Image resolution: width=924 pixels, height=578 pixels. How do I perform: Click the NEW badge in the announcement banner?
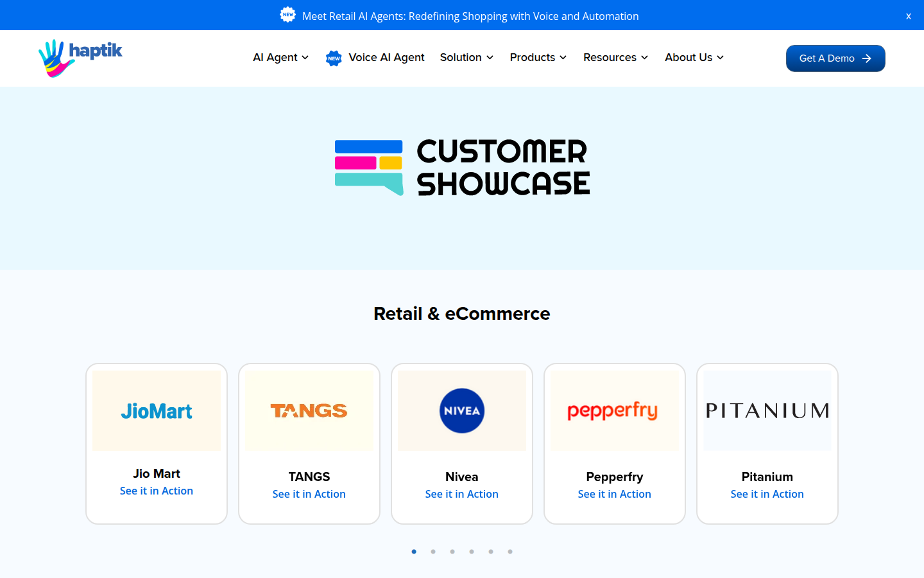point(288,15)
